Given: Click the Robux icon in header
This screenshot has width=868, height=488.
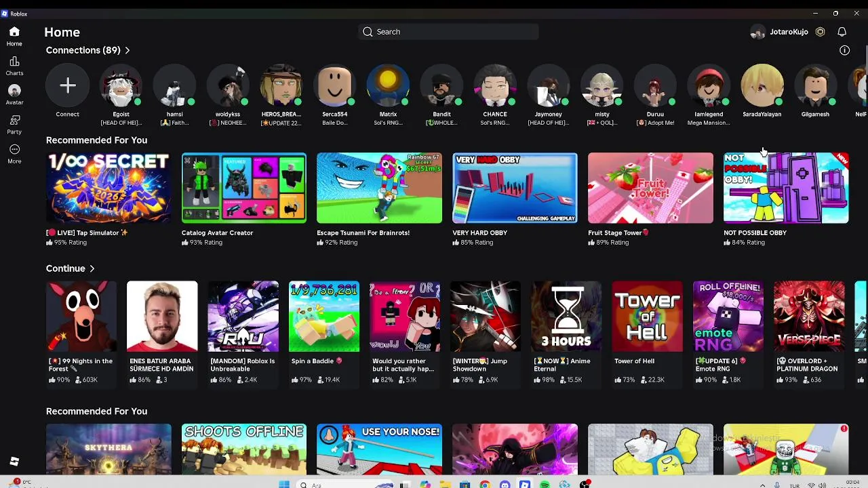Looking at the screenshot, I should (x=820, y=32).
